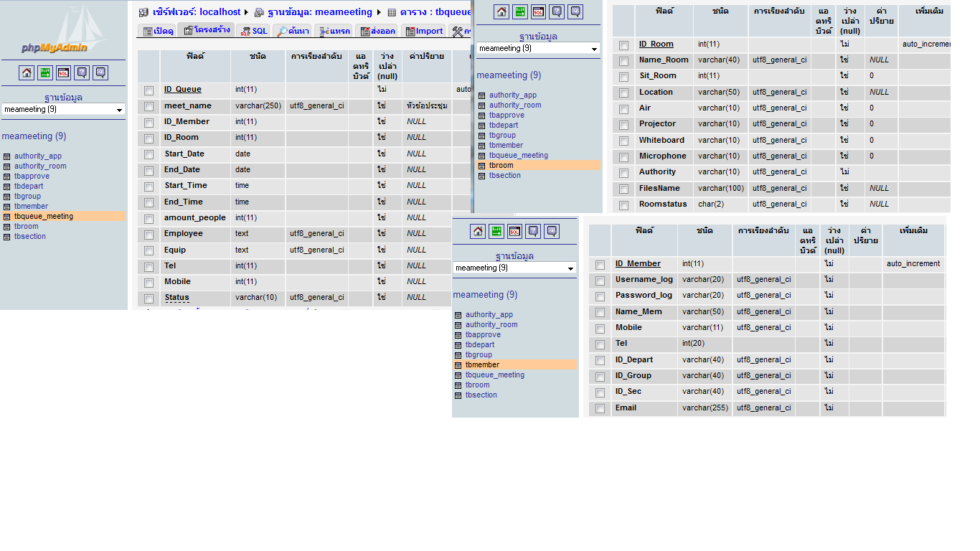This screenshot has width=980, height=551.
Task: Select checkbox of the Start_Date row
Action: [149, 154]
